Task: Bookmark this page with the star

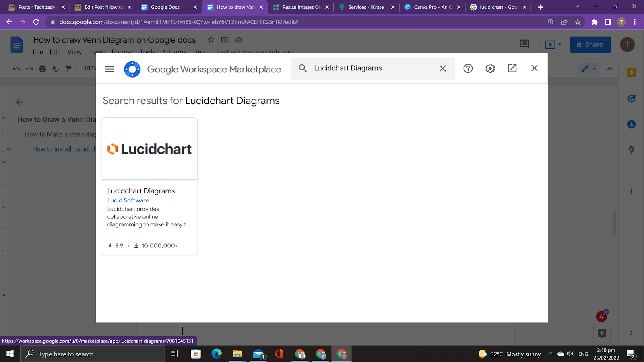Action: 578,22
